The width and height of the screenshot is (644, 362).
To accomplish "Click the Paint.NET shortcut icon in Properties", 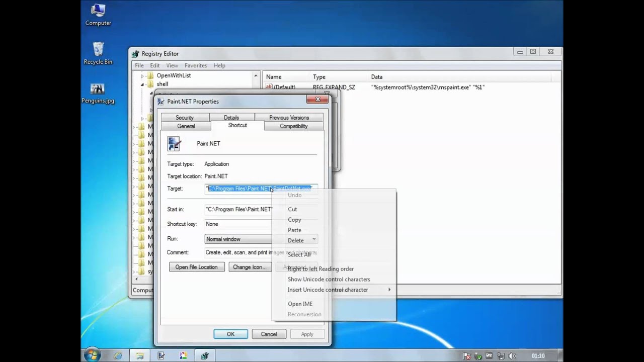I will pyautogui.click(x=174, y=144).
